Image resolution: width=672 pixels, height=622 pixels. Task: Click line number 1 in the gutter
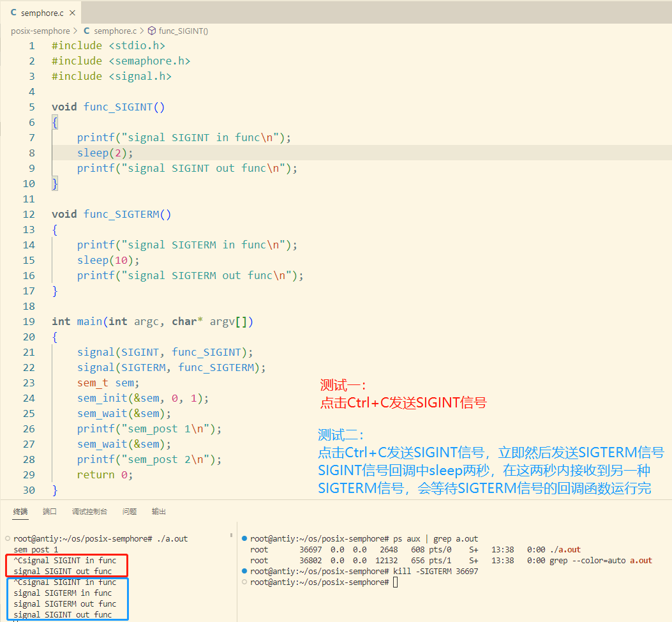pyautogui.click(x=32, y=46)
